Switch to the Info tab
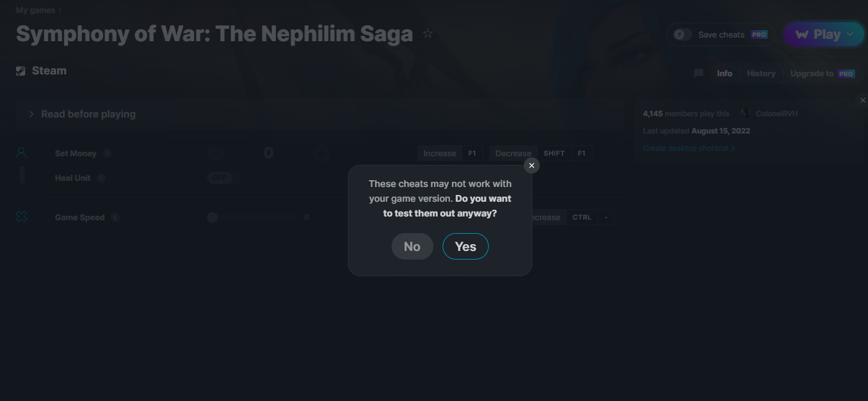 coord(724,73)
